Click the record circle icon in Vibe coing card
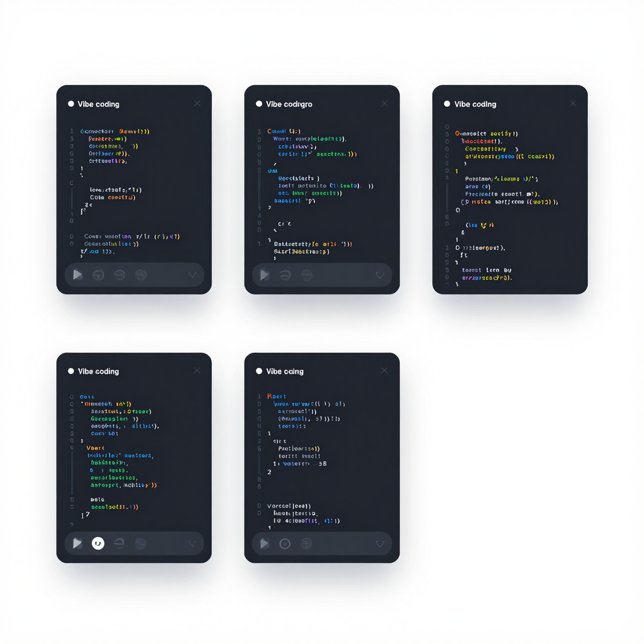Image resolution: width=644 pixels, height=644 pixels. (x=285, y=543)
